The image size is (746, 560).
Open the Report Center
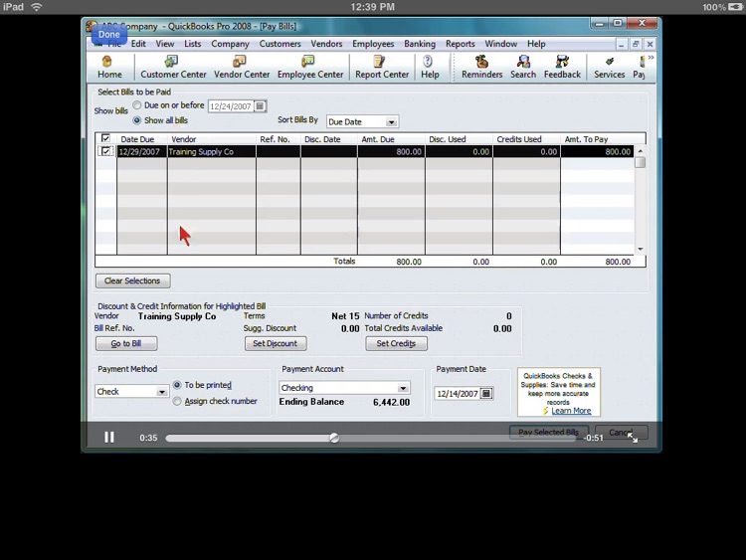click(382, 67)
